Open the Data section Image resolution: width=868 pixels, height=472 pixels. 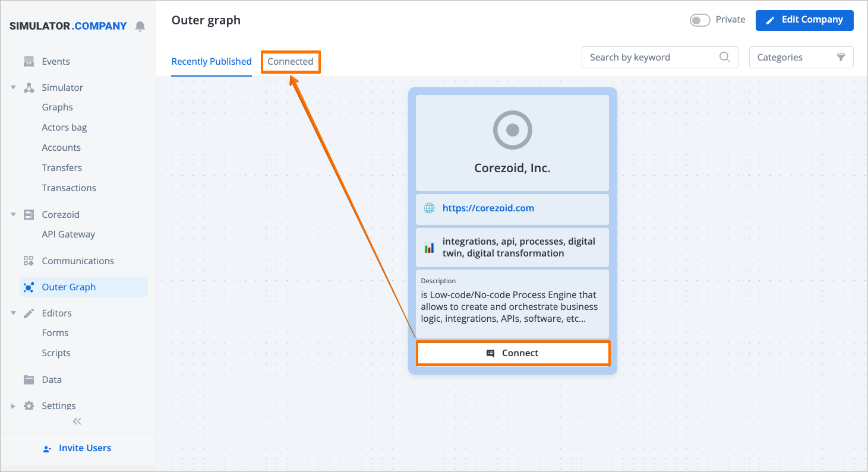(52, 379)
